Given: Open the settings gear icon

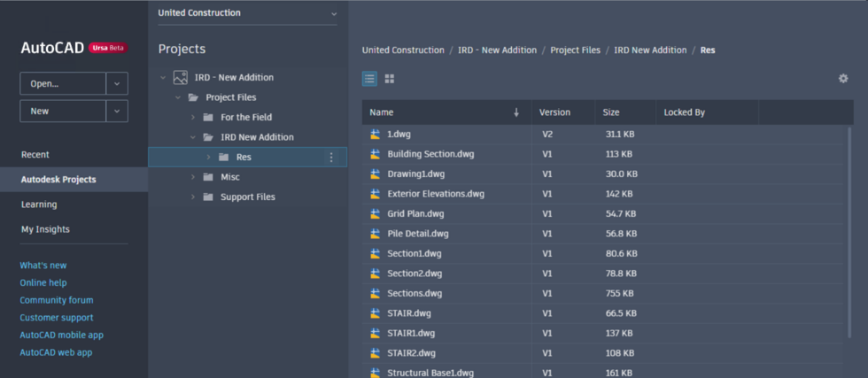Looking at the screenshot, I should click(x=843, y=79).
